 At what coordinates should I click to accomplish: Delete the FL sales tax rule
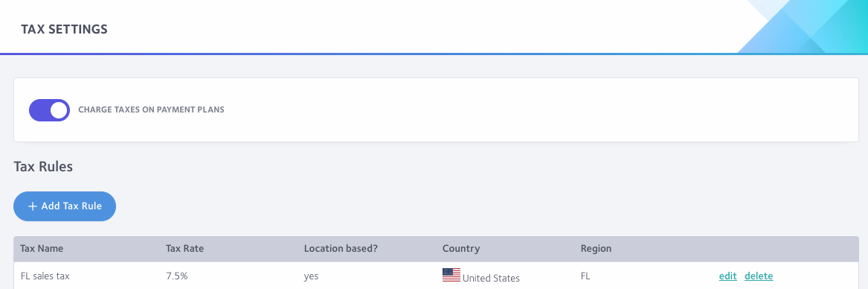pos(759,276)
